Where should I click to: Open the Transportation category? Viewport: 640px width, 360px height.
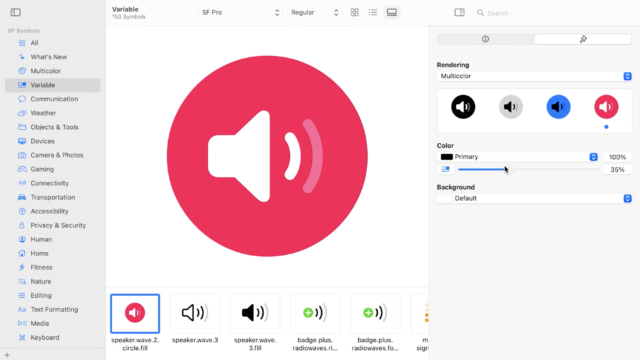pos(53,197)
